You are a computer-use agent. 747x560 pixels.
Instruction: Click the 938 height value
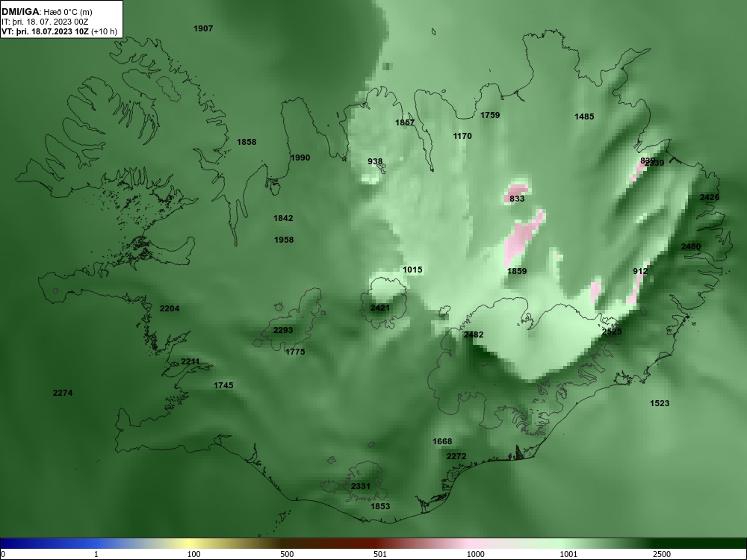point(375,161)
